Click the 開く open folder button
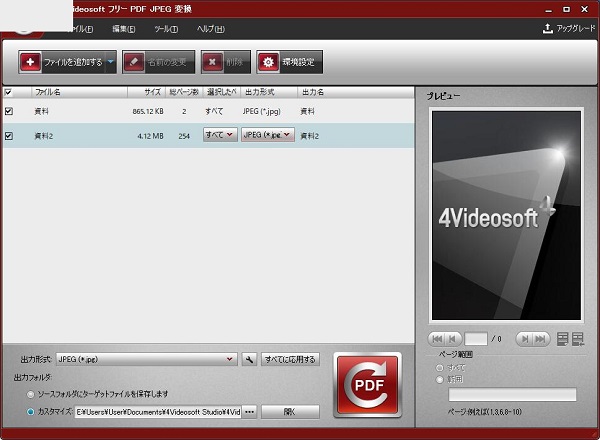Image resolution: width=600 pixels, height=440 pixels. 290,411
